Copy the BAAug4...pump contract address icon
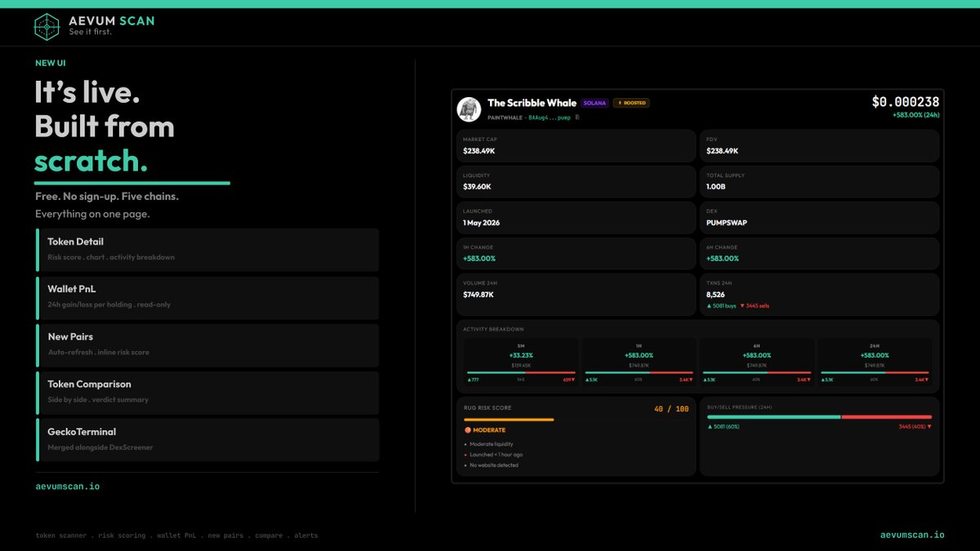 [x=577, y=118]
